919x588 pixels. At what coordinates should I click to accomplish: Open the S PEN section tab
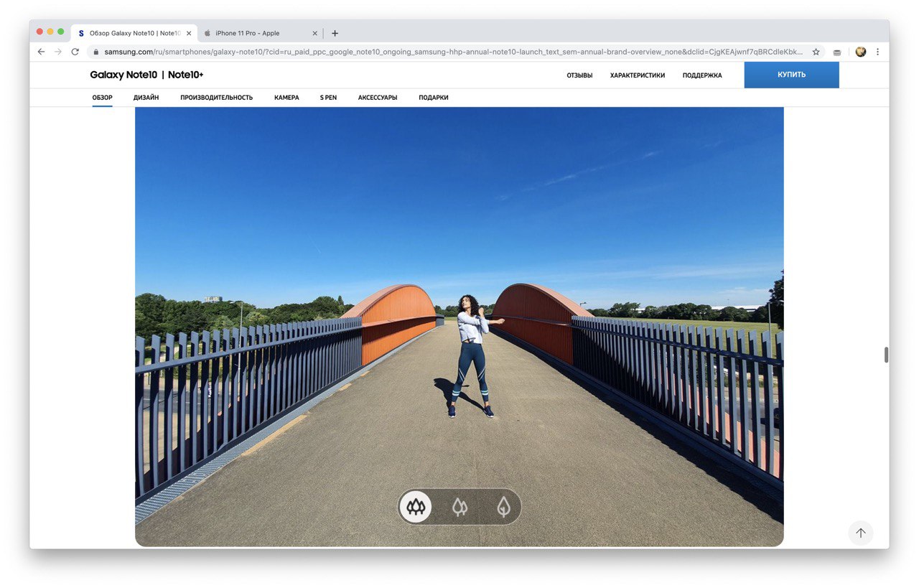tap(328, 98)
